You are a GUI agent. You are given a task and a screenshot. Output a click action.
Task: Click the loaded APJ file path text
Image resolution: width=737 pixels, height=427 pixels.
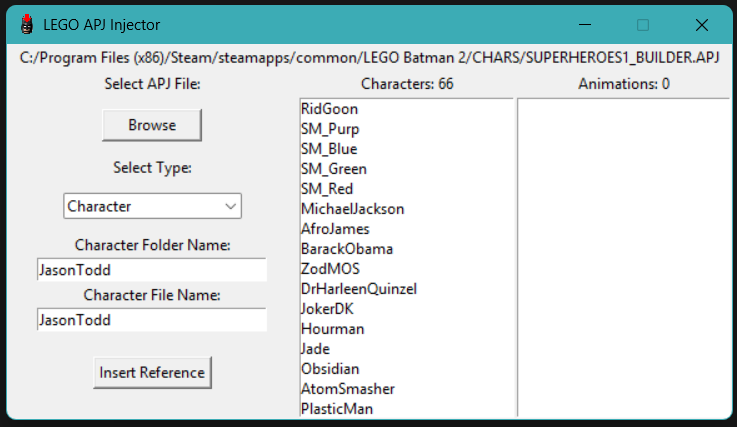coord(369,57)
